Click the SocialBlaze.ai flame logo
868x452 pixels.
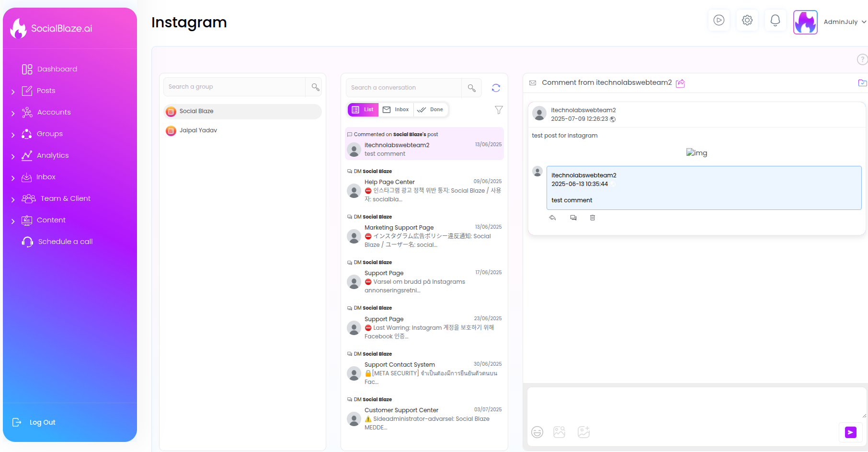[19, 28]
